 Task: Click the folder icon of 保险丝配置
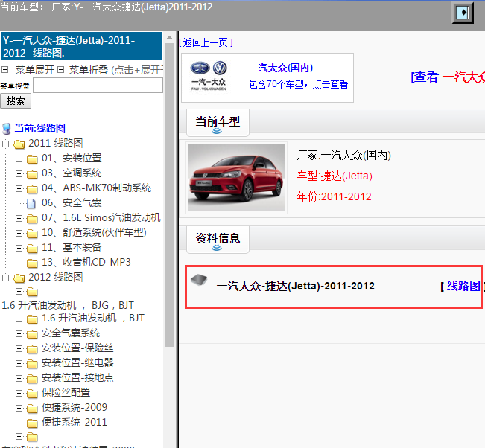coord(32,394)
